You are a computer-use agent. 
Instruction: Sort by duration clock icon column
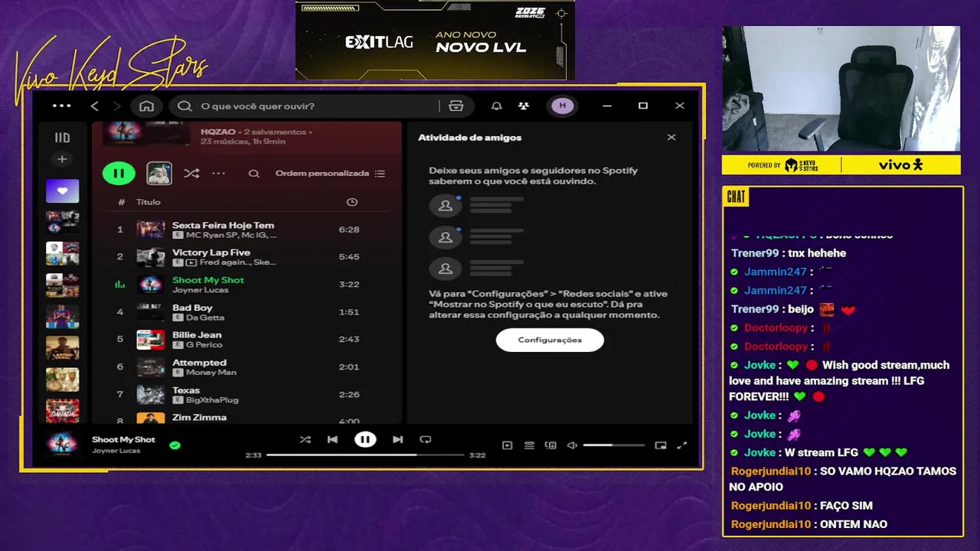(351, 202)
